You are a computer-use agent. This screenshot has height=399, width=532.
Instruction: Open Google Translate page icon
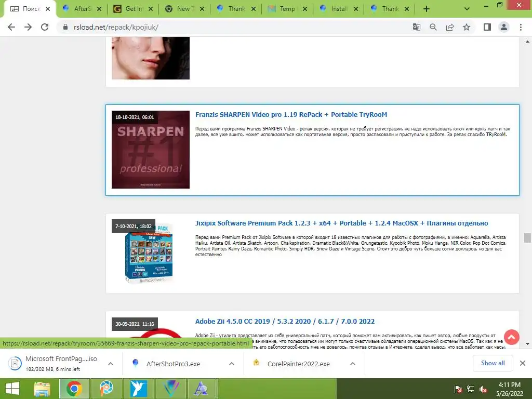pyautogui.click(x=416, y=27)
